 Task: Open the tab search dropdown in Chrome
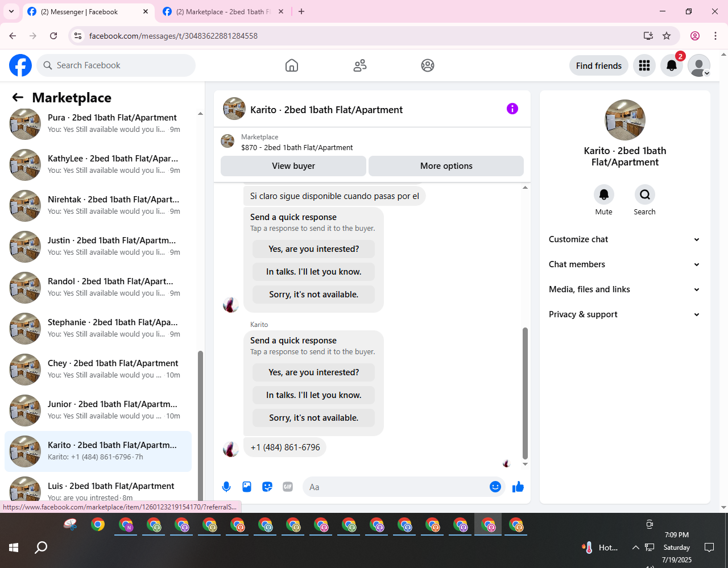tap(11, 11)
